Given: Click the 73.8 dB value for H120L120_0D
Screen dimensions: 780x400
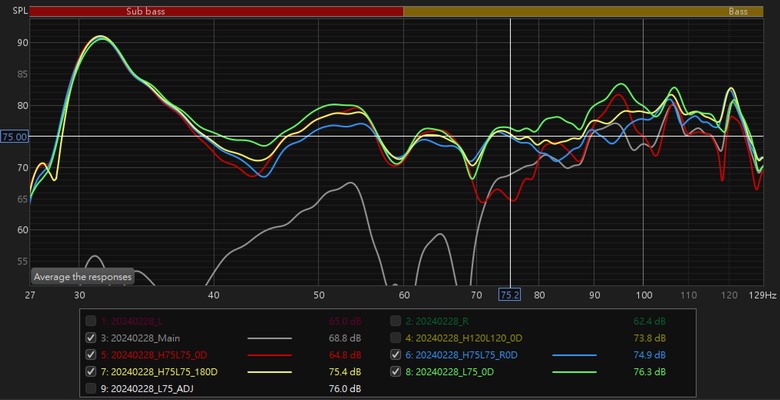Looking at the screenshot, I should tap(650, 338).
